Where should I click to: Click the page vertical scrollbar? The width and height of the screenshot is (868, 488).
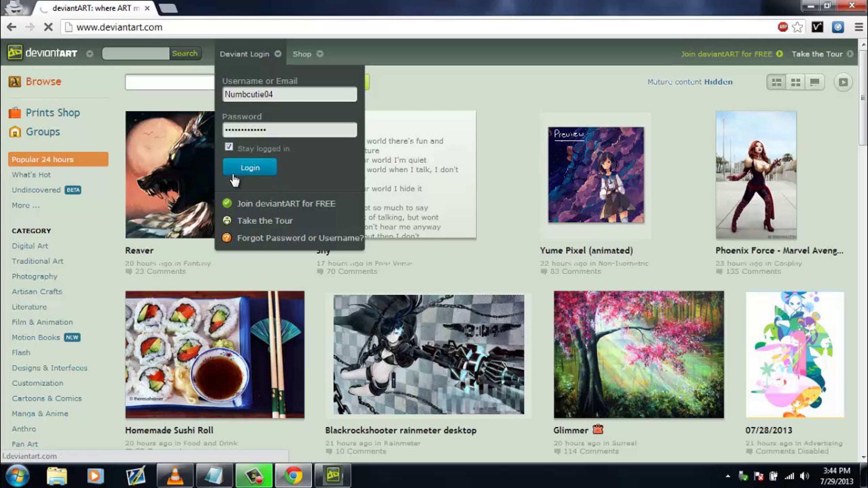(863, 98)
